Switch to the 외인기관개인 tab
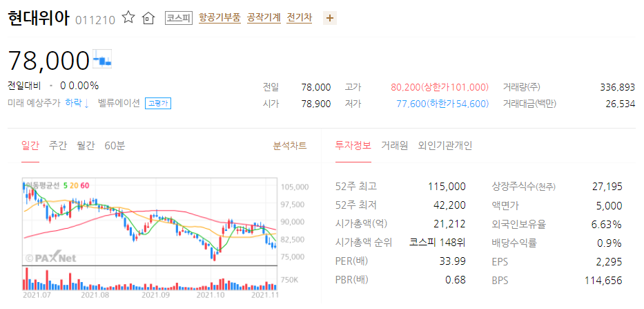 [x=445, y=146]
